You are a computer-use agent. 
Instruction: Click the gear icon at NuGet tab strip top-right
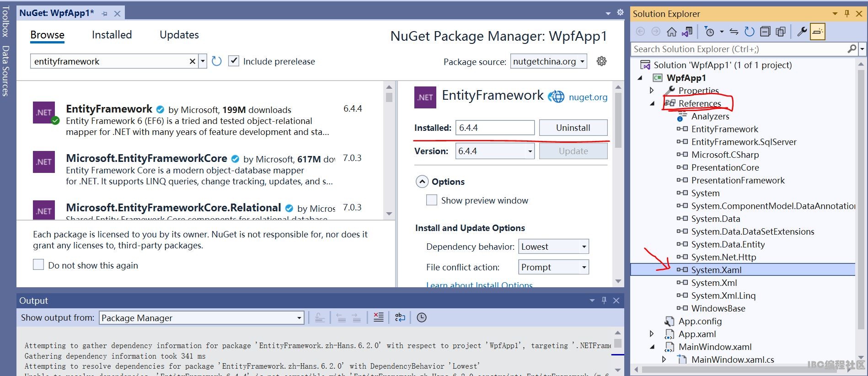620,12
